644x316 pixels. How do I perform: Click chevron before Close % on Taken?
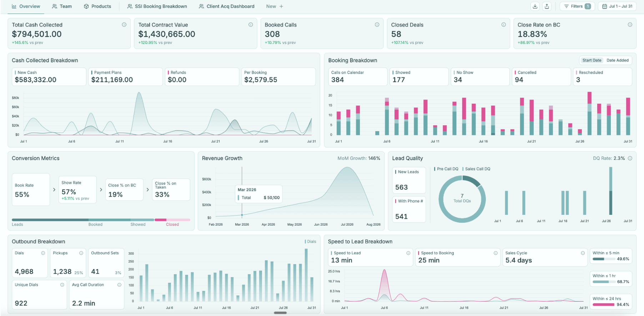(x=148, y=189)
